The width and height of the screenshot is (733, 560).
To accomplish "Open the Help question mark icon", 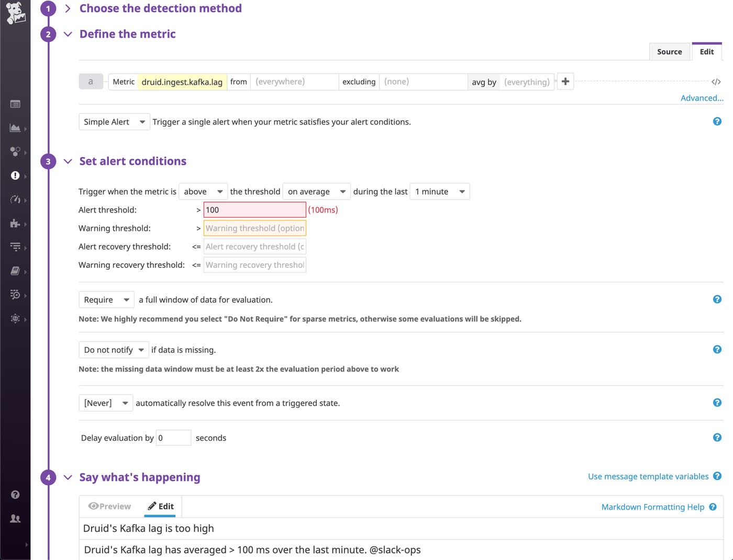I will tap(15, 494).
